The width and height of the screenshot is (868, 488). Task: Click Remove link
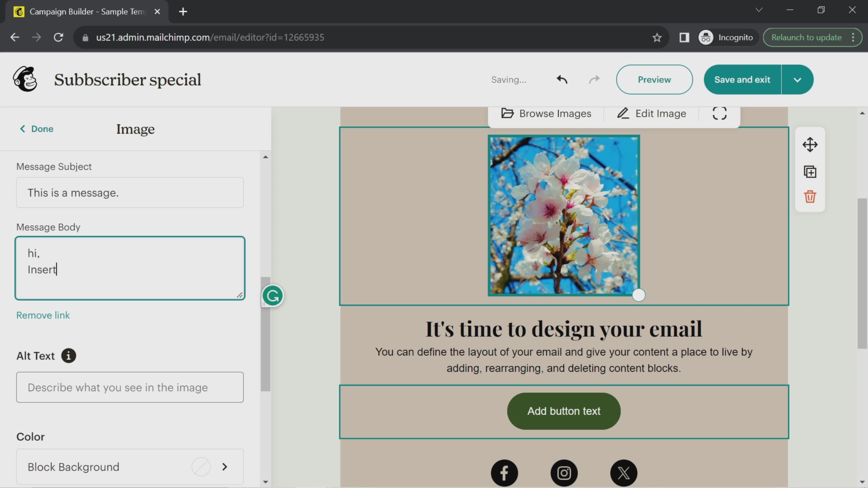coord(43,315)
